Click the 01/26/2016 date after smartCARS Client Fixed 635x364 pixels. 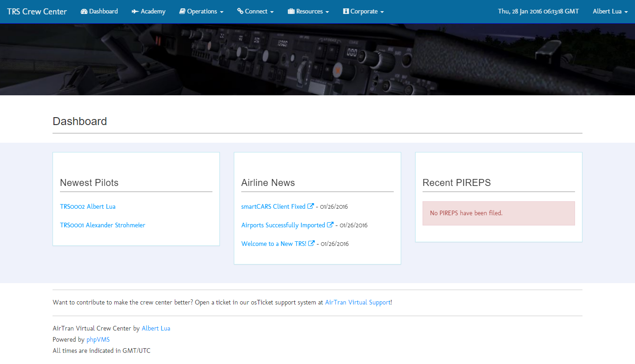[334, 206]
